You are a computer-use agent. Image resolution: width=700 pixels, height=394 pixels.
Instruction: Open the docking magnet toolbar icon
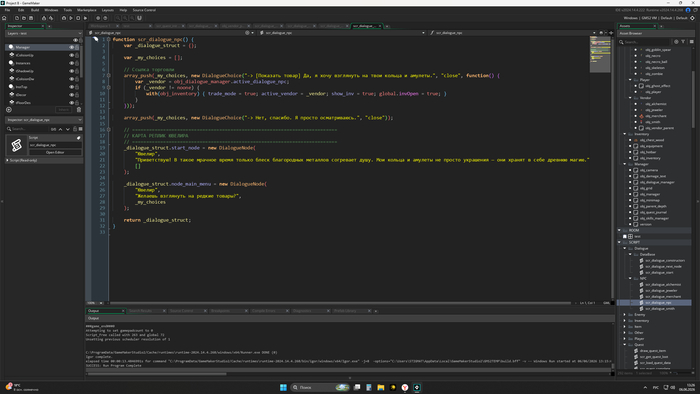point(139,18)
